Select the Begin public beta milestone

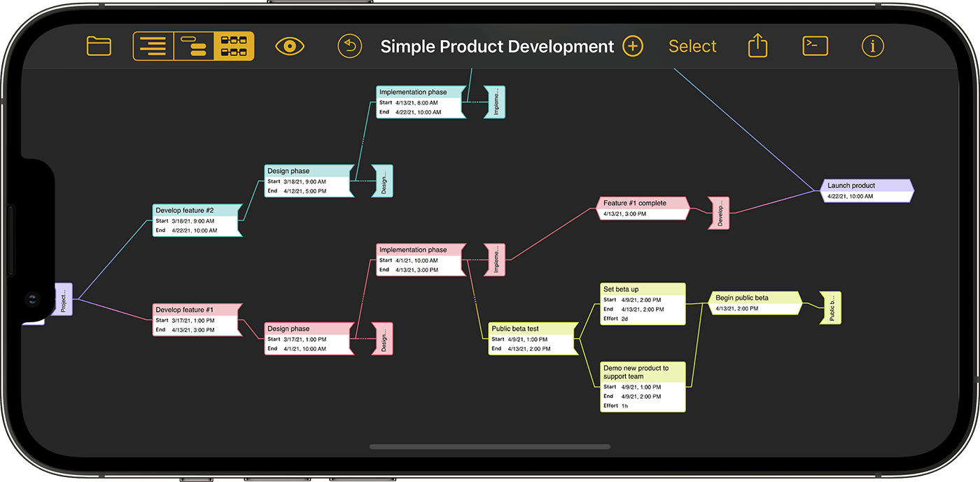(755, 303)
